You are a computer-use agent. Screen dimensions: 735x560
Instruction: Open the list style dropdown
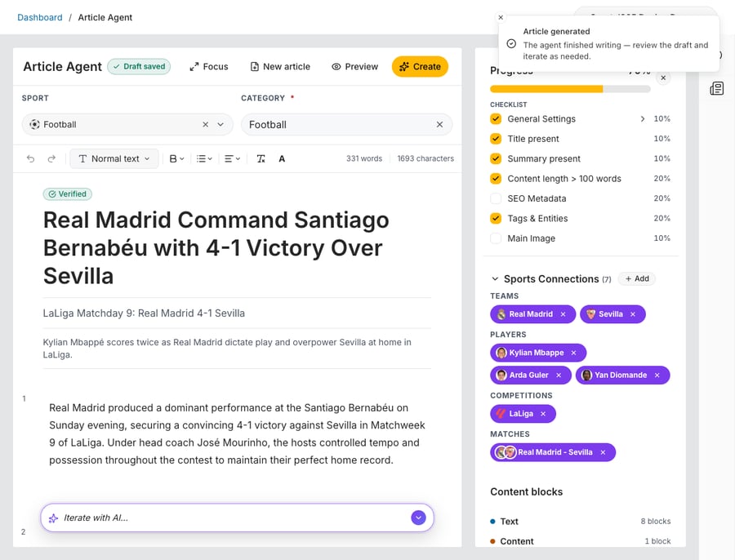tap(204, 159)
